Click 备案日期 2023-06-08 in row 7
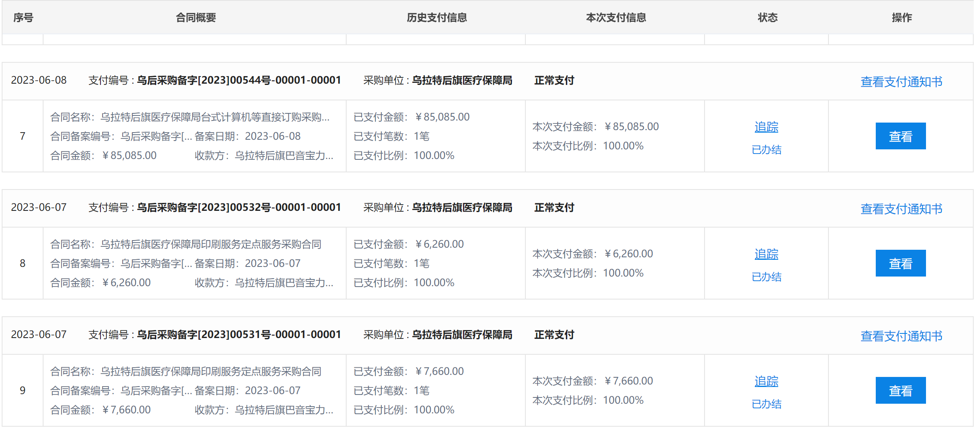Screen dimensions: 980x433 click(248, 136)
